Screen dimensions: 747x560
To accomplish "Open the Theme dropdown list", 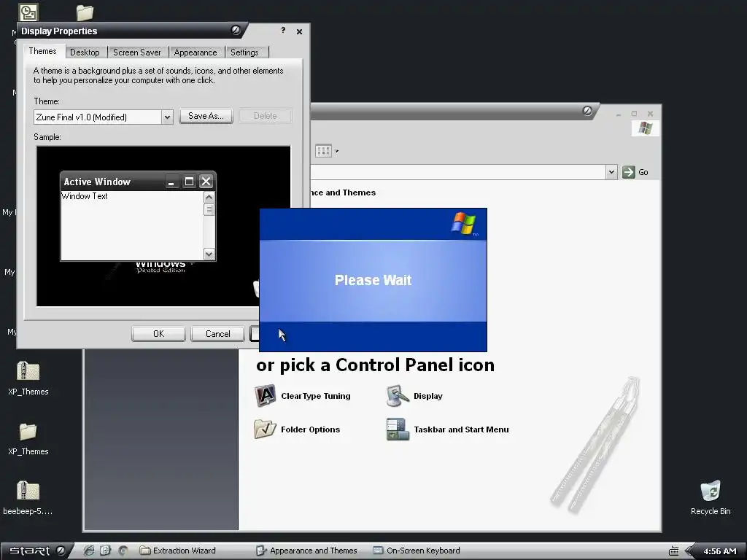I will [167, 117].
